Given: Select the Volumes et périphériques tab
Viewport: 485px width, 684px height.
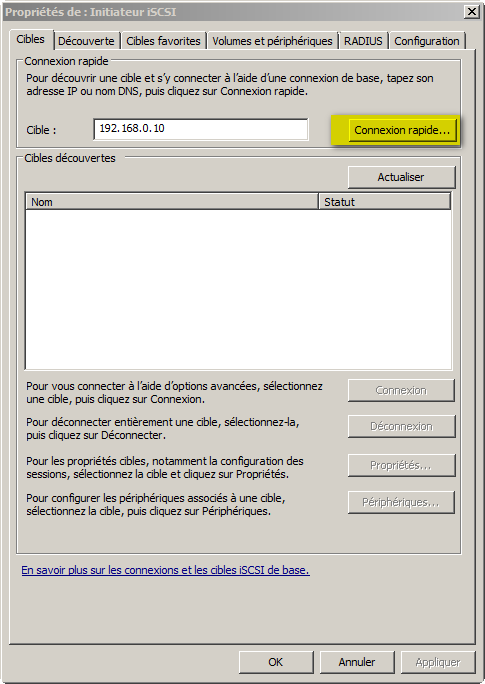Looking at the screenshot, I should tap(272, 41).
